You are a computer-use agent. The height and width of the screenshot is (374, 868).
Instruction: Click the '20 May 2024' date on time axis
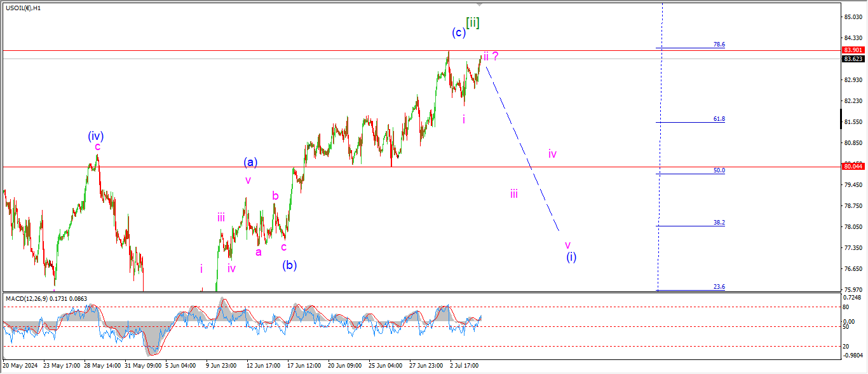(x=18, y=366)
